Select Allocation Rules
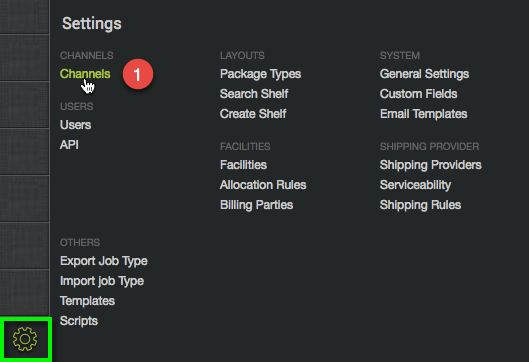The height and width of the screenshot is (362, 529). click(263, 185)
